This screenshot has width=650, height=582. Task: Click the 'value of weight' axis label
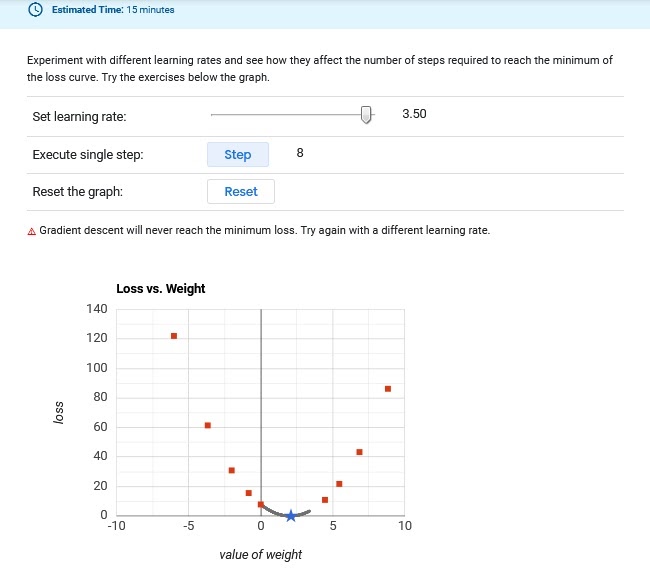(261, 554)
